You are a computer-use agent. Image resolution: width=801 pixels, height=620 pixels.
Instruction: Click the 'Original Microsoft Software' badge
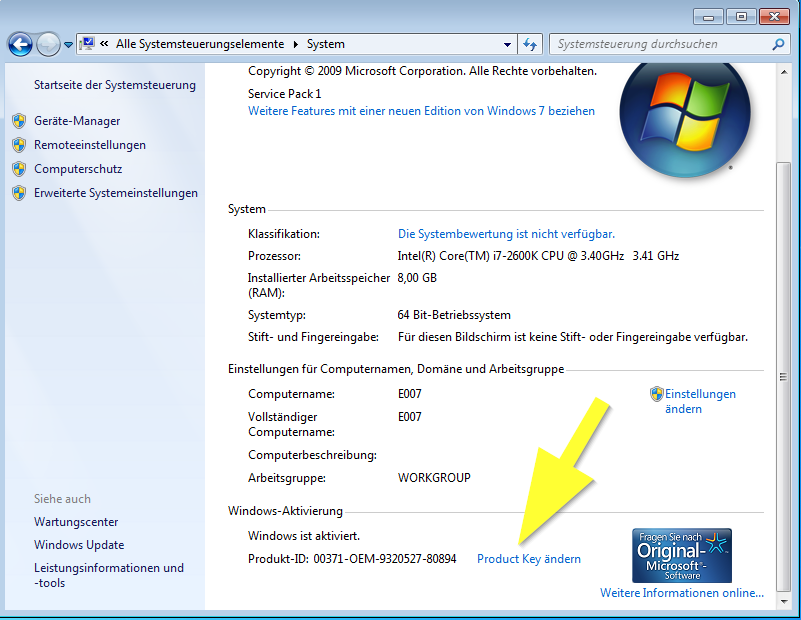click(682, 556)
